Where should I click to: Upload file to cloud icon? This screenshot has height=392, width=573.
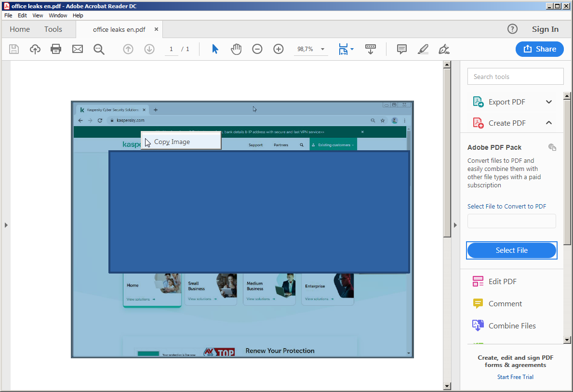[35, 49]
